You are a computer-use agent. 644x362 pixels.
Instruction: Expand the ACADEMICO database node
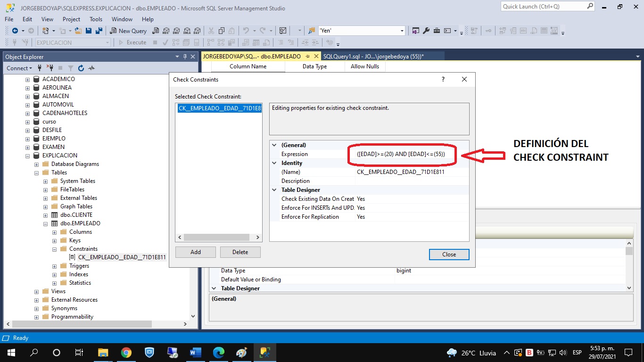[28, 79]
